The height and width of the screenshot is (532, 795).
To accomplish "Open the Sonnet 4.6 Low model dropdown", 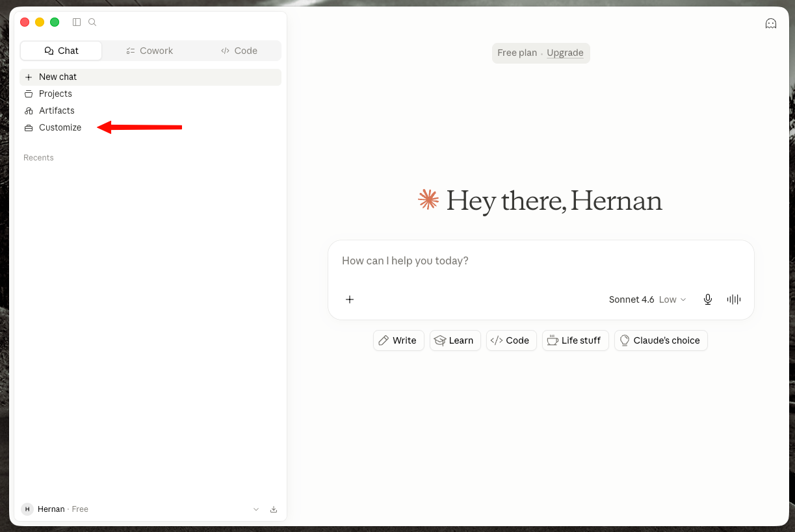I will click(x=647, y=299).
